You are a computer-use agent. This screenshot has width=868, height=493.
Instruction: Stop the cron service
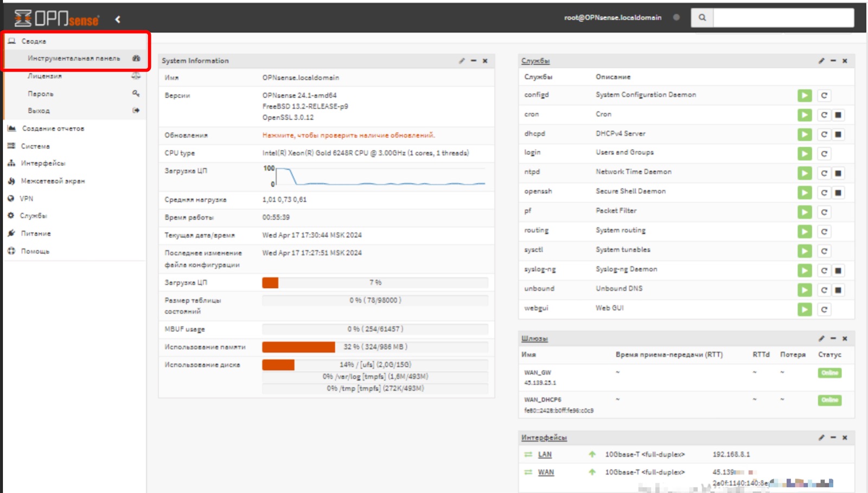click(838, 115)
